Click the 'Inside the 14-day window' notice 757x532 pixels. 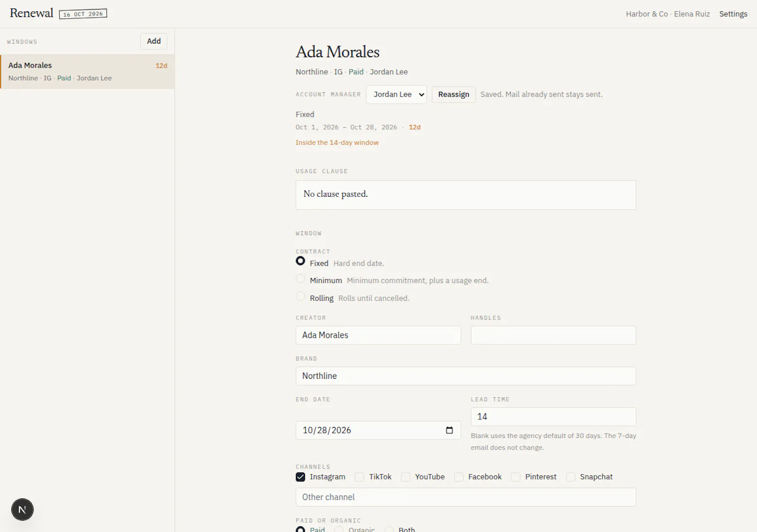[337, 142]
